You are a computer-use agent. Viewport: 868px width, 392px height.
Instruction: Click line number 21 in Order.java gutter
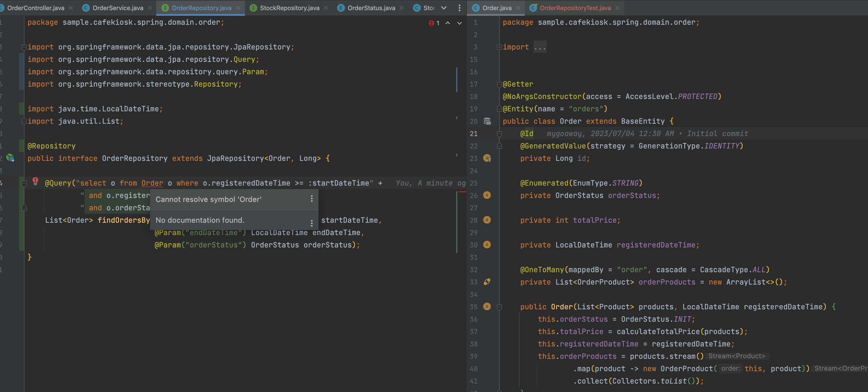473,134
